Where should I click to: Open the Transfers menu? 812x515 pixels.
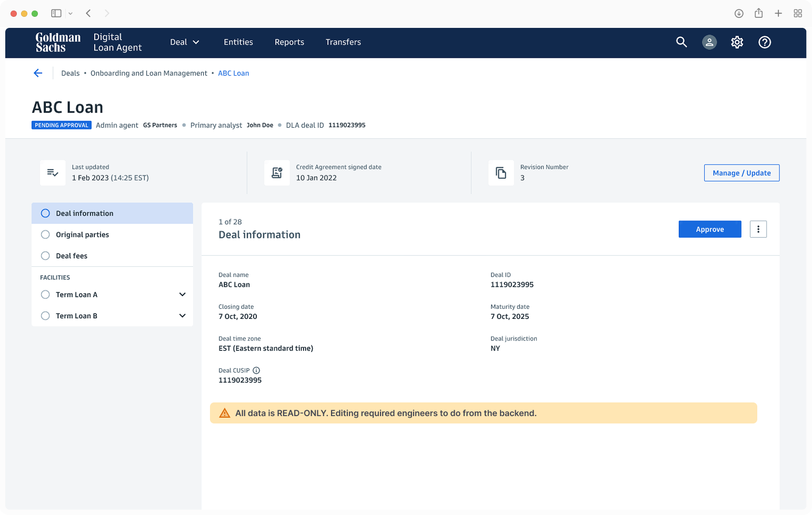(x=343, y=42)
